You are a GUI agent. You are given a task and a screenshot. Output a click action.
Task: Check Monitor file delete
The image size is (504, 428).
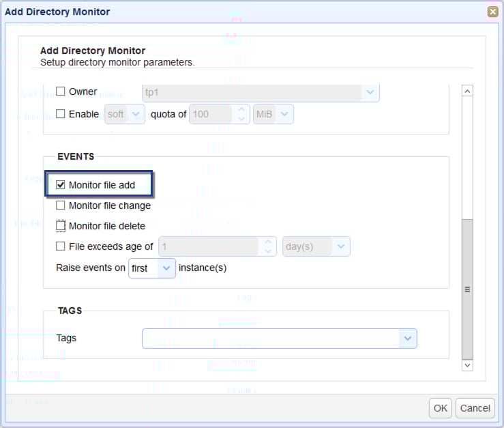tap(61, 226)
